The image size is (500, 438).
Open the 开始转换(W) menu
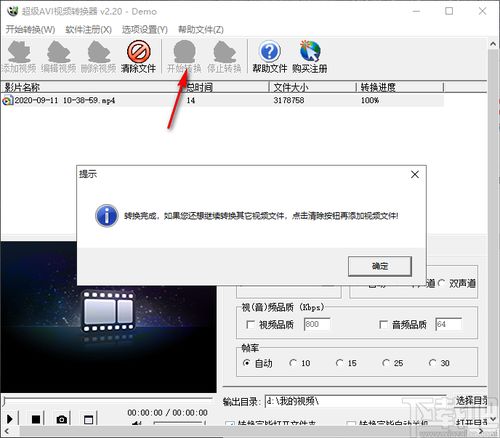[30, 30]
